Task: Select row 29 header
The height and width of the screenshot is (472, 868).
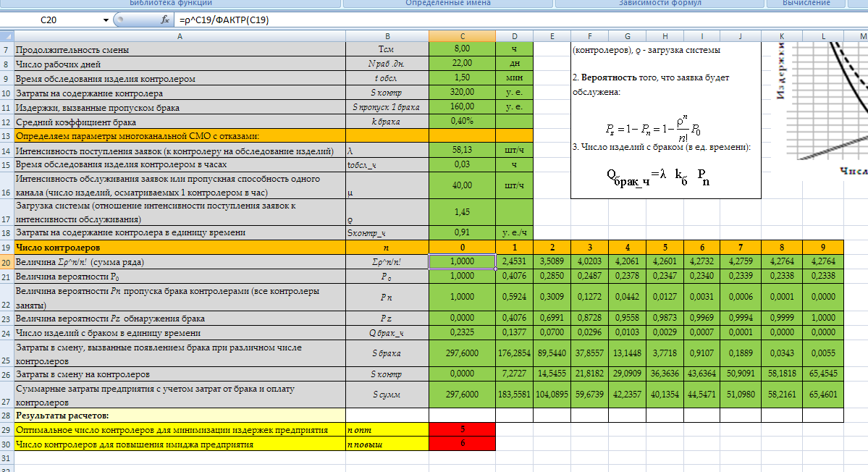Action: tap(7, 430)
